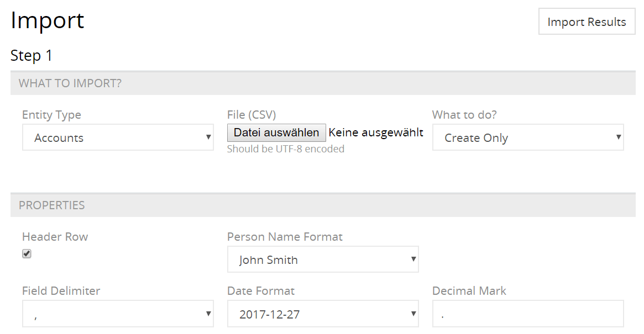Click the Header Row label
The image size is (644, 334).
tap(55, 237)
